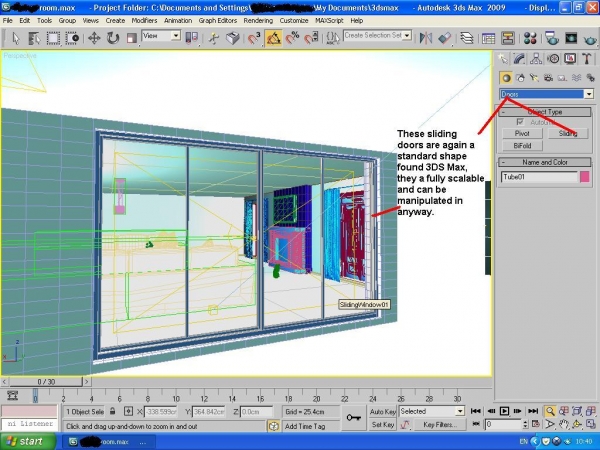Click Use Pivot Point Center icon
The height and width of the screenshot is (450, 600).
tap(192, 38)
